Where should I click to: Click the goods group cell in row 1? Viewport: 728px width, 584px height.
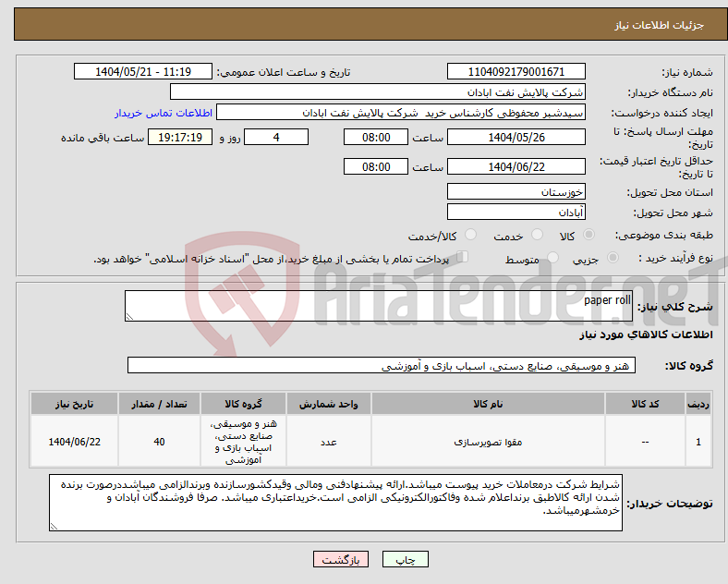[243, 442]
